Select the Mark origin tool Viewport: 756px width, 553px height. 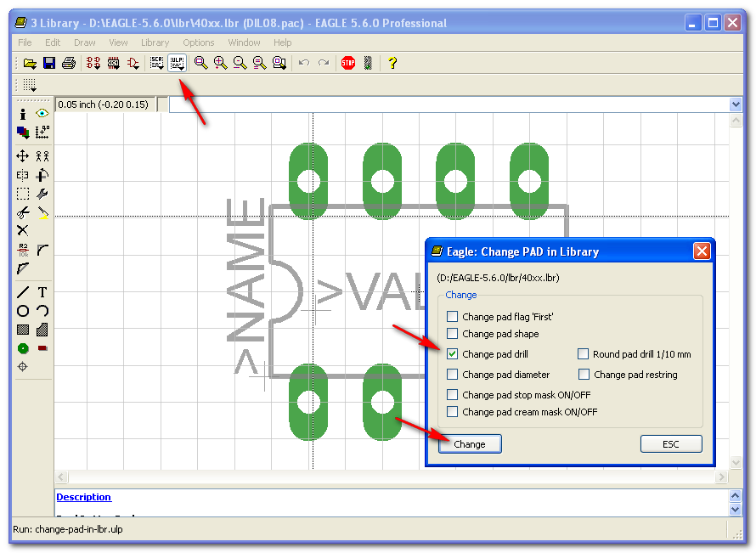pos(42,133)
